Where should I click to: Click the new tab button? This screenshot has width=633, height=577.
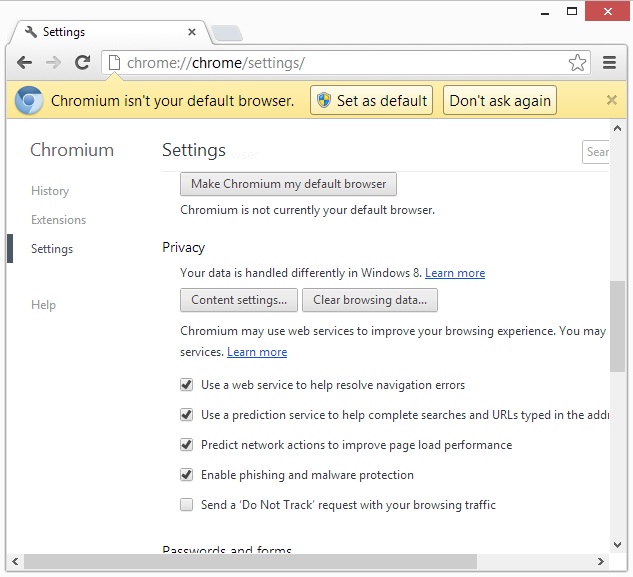click(227, 33)
